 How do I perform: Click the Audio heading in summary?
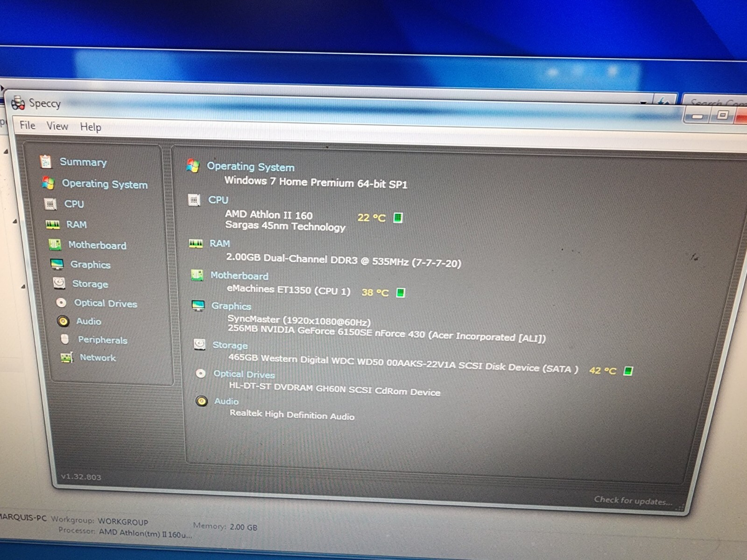226,401
